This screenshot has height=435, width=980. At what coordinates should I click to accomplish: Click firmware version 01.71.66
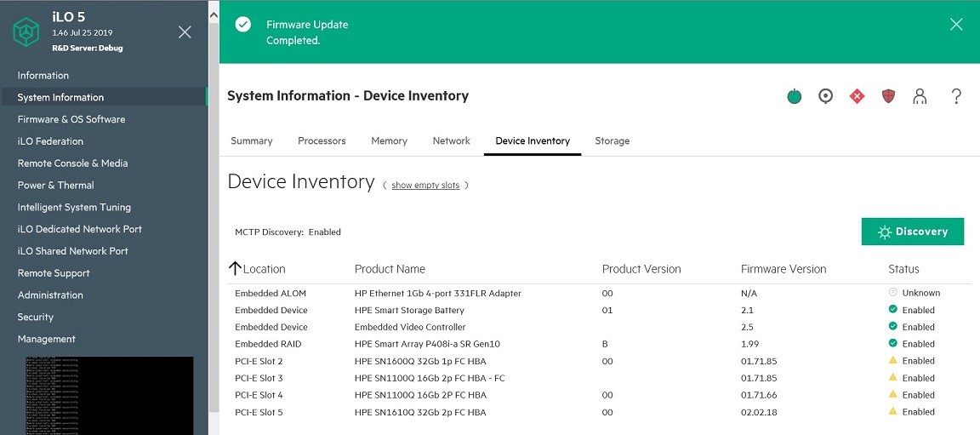pyautogui.click(x=759, y=395)
